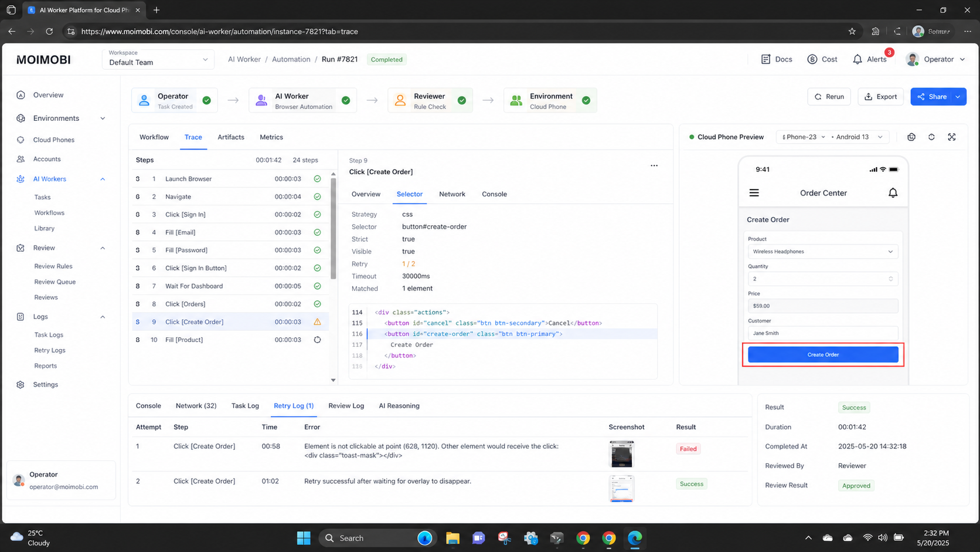The width and height of the screenshot is (980, 552).
Task: Open the Share button dropdown arrow
Action: pyautogui.click(x=958, y=97)
